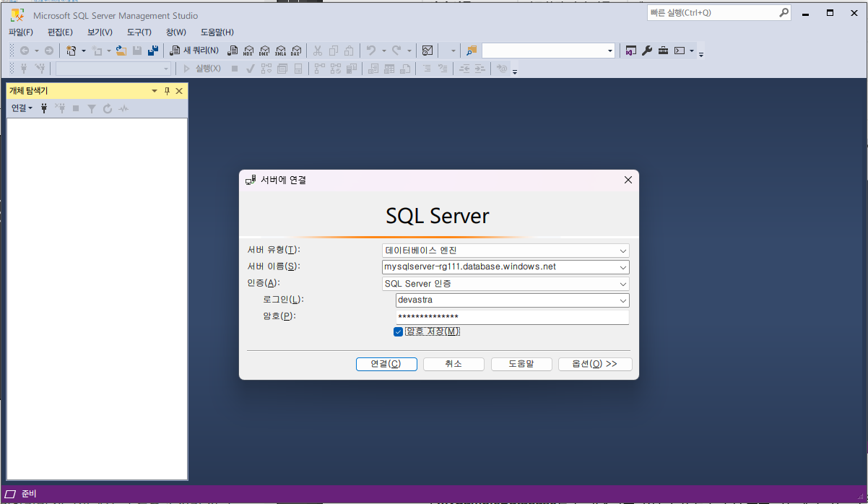Open the 인증 authentication dropdown
Viewport: 868px width, 504px height.
tap(623, 284)
